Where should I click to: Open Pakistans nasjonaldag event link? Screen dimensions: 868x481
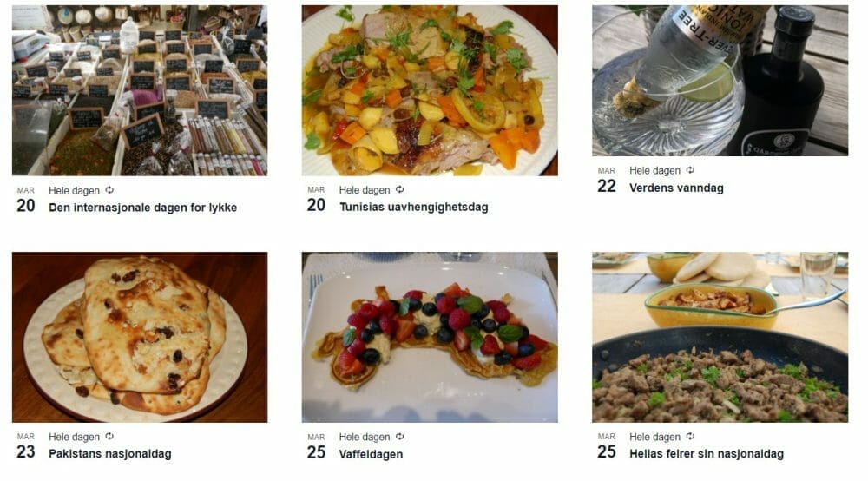[x=110, y=454]
